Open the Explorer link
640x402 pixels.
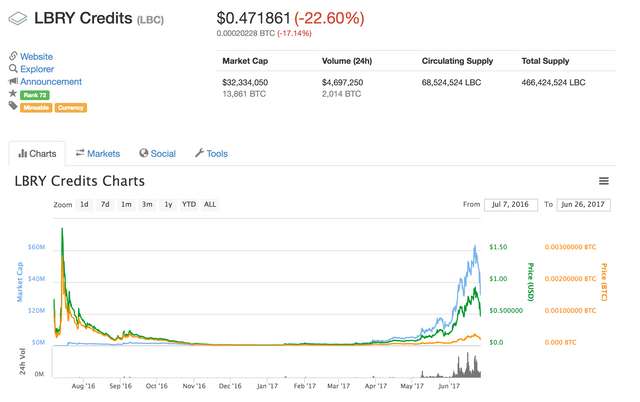pyautogui.click(x=37, y=69)
